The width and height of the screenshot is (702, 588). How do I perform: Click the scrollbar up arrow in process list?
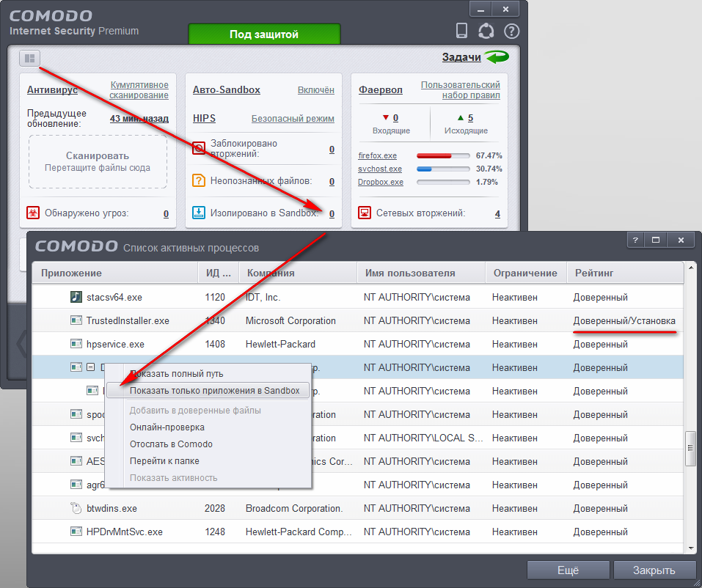click(x=691, y=268)
